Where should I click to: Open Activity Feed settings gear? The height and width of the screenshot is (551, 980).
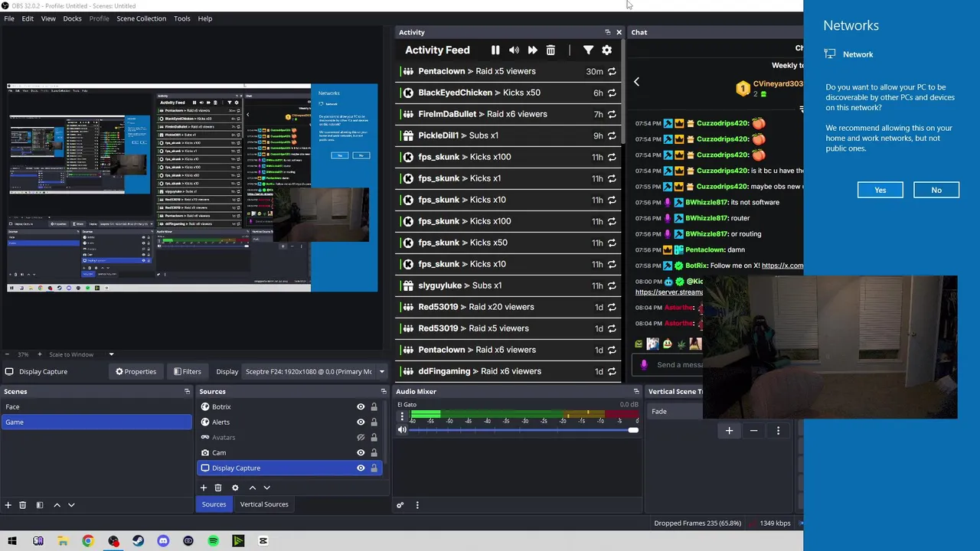[606, 50]
